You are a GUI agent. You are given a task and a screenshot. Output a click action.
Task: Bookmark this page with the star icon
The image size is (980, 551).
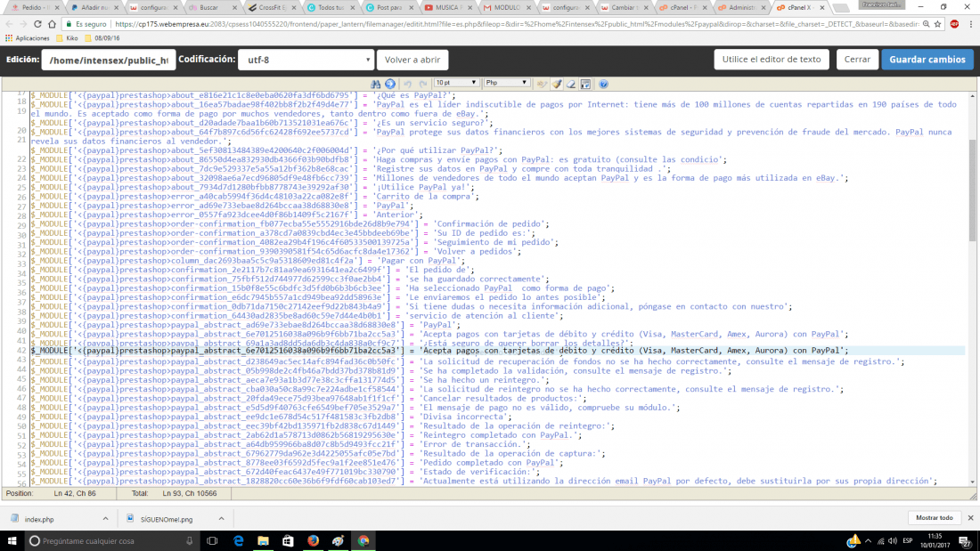[x=938, y=24]
